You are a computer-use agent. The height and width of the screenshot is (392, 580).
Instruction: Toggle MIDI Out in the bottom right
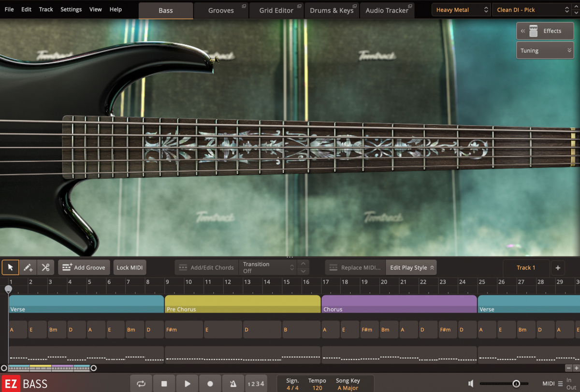pyautogui.click(x=572, y=387)
